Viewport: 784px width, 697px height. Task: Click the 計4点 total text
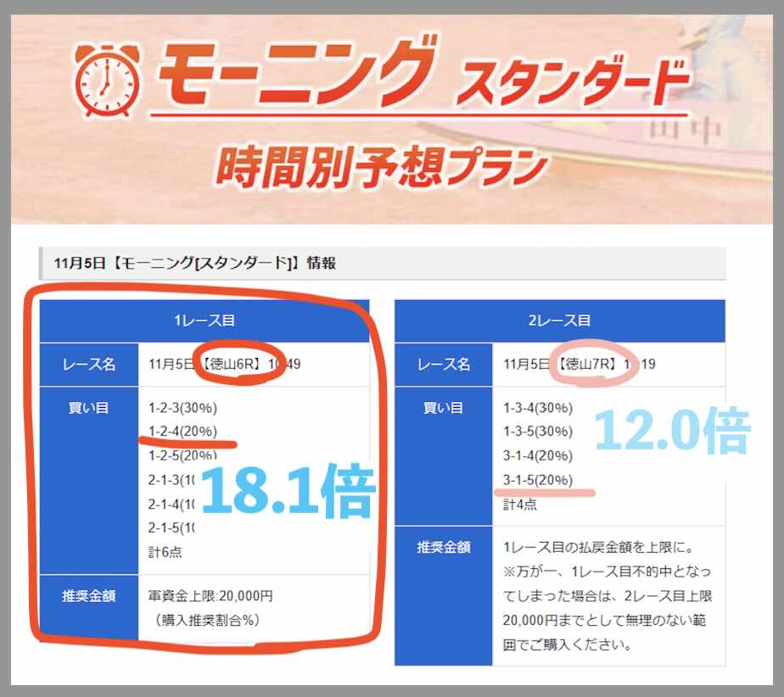click(520, 504)
